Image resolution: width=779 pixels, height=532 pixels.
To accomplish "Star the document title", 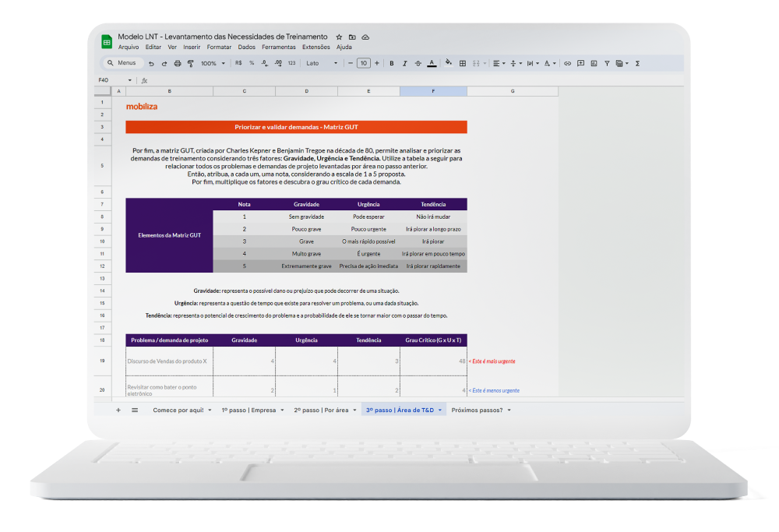I will coord(339,37).
